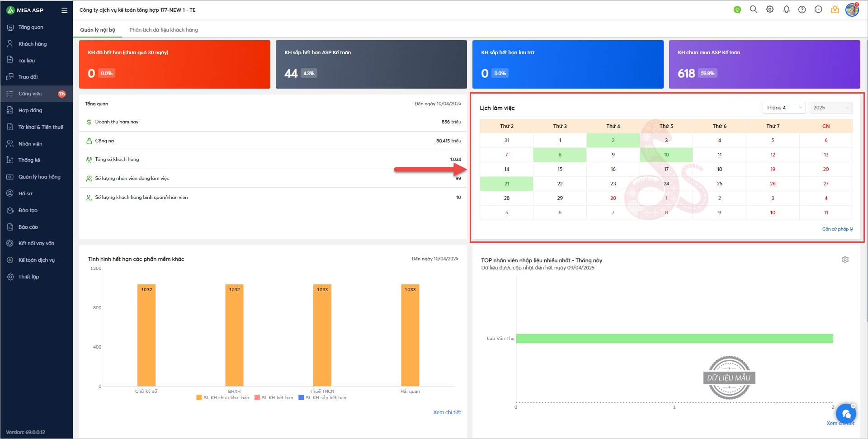Open Kết nối vay vốn in sidebar
The height and width of the screenshot is (439, 868).
click(x=36, y=243)
